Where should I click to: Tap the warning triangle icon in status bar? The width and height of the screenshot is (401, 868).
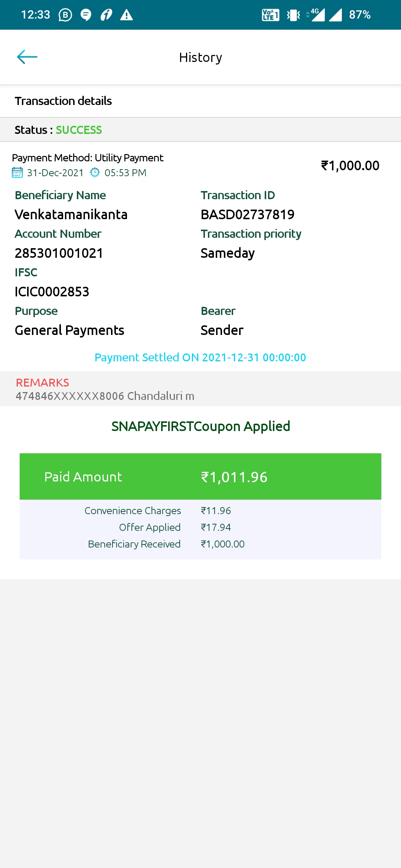127,15
